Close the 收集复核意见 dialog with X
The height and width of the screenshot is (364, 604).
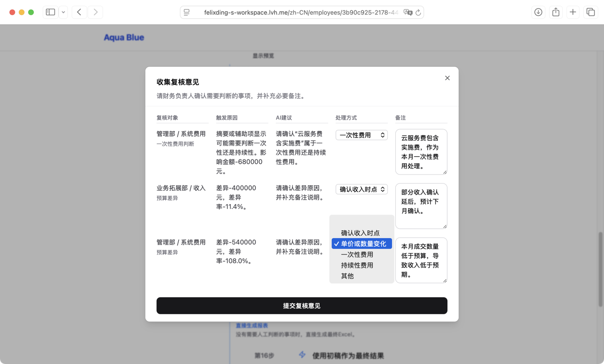[x=447, y=78]
